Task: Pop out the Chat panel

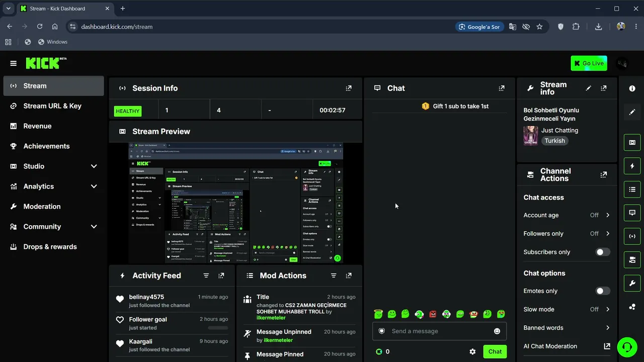Action: [502, 88]
